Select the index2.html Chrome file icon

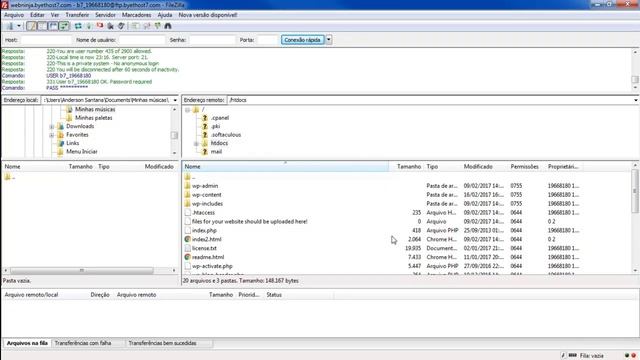(x=188, y=240)
